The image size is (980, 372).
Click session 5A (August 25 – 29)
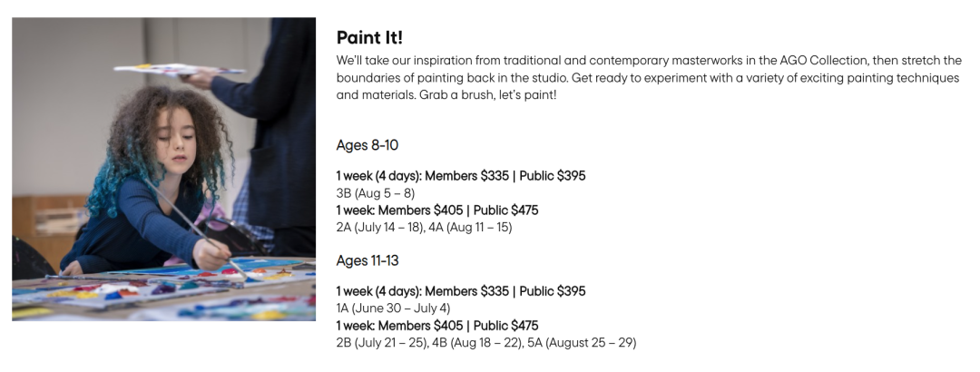pyautogui.click(x=580, y=343)
